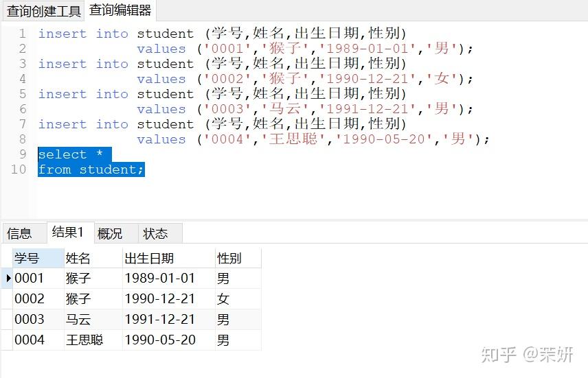Click the 'values' keyword on line 6
Image resolution: width=588 pixels, height=378 pixels.
[x=161, y=109]
